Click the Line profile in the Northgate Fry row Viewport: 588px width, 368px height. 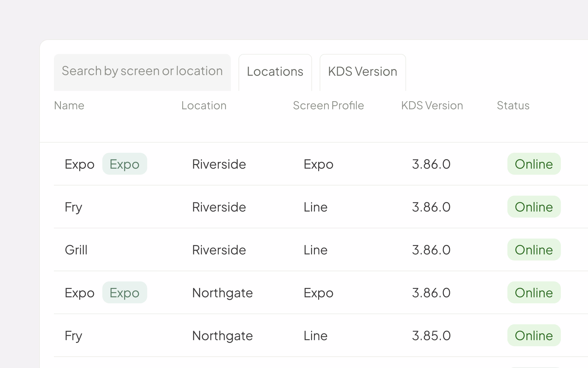[x=315, y=336]
